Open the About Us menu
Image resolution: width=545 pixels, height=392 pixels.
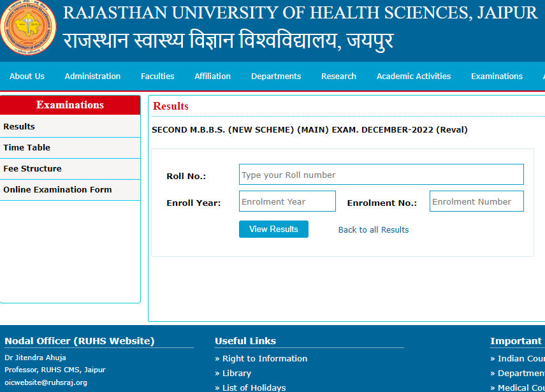pos(27,76)
